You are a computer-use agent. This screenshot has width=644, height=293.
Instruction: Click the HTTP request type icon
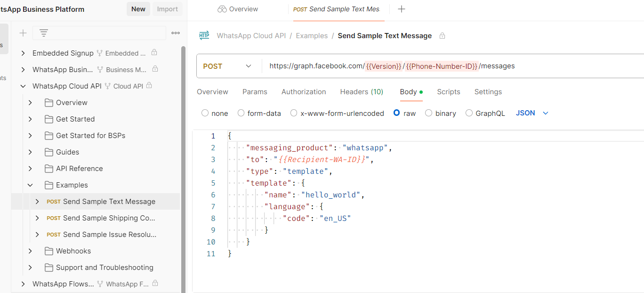click(x=204, y=35)
